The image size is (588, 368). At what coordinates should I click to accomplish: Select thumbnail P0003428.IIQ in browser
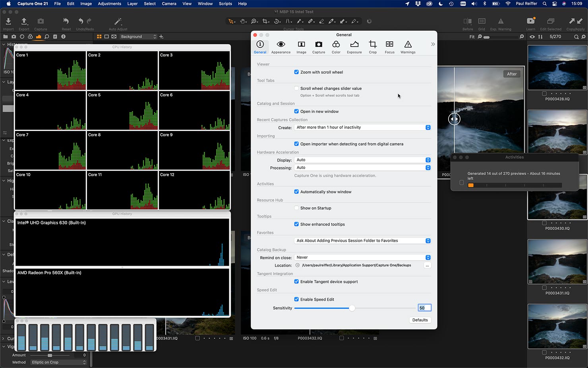[x=557, y=68]
